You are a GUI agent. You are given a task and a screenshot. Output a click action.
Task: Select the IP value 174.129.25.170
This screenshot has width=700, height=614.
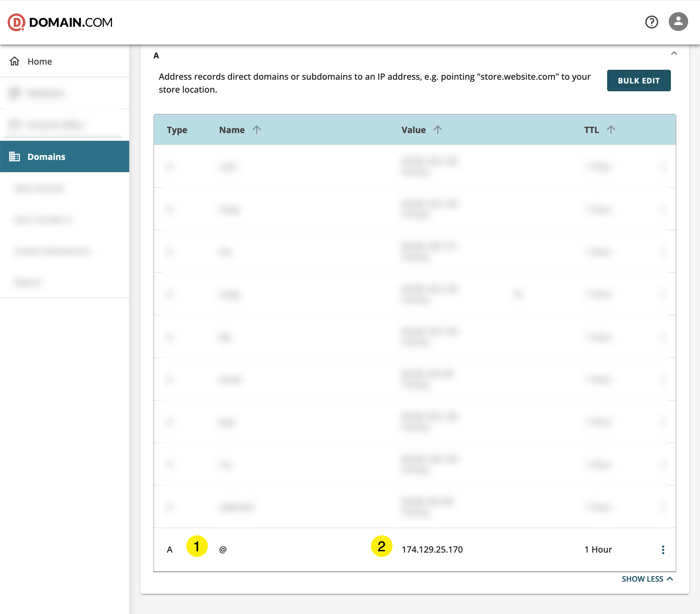pos(433,549)
